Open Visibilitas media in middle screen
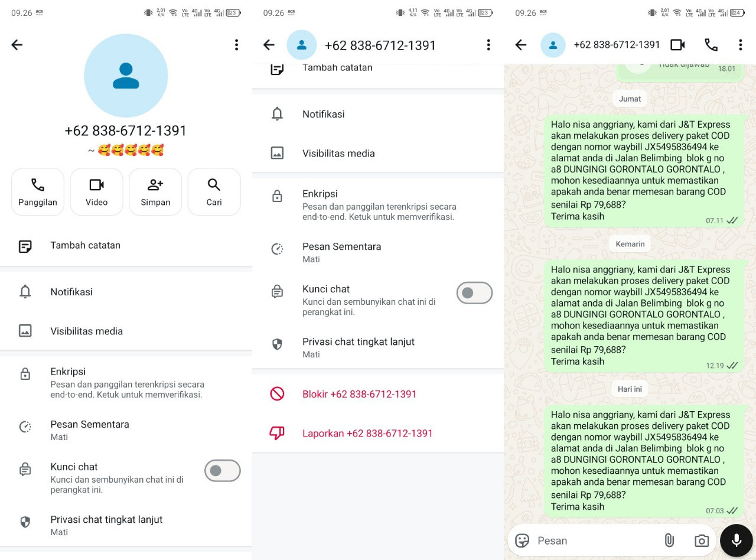The width and height of the screenshot is (756, 560). (x=378, y=154)
